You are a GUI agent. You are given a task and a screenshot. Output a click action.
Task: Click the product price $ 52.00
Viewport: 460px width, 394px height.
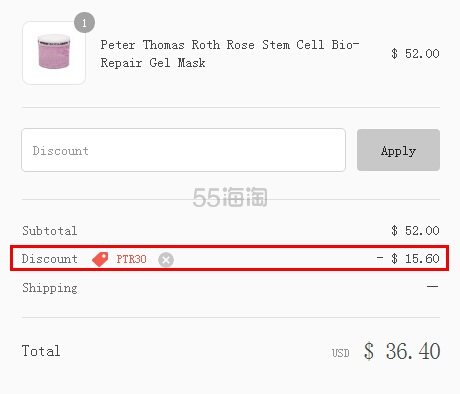pyautogui.click(x=415, y=54)
